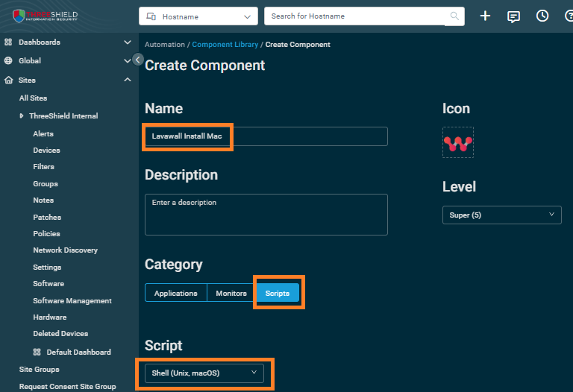
Task: Open the Hostname search type dropdown
Action: (x=198, y=16)
